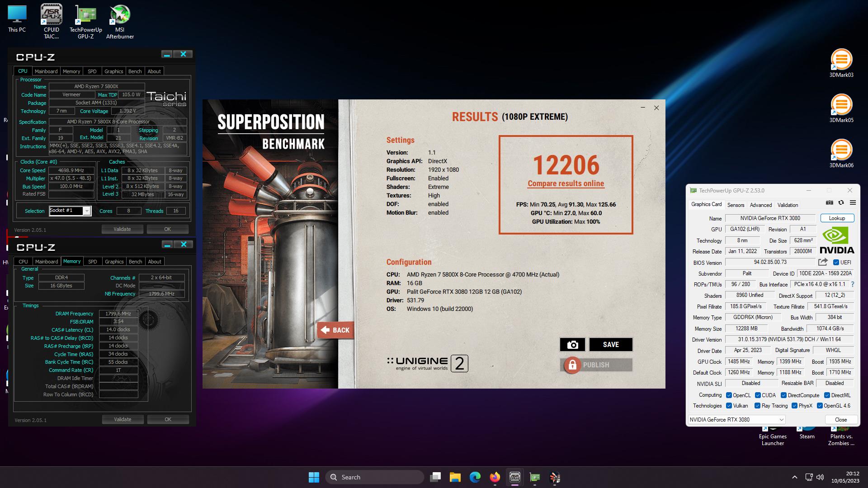868x488 pixels.
Task: Open 3DMark03 desktop shortcut
Action: 841,63
